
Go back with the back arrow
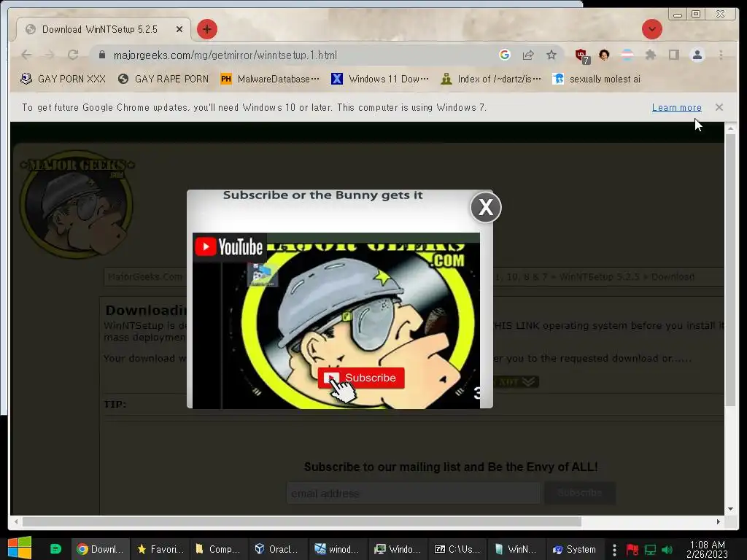[x=27, y=55]
